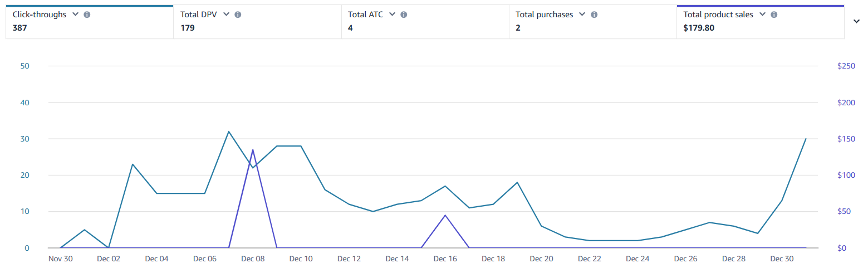Click the click-throughs point on Dec 03
The image size is (868, 268).
pyautogui.click(x=133, y=164)
